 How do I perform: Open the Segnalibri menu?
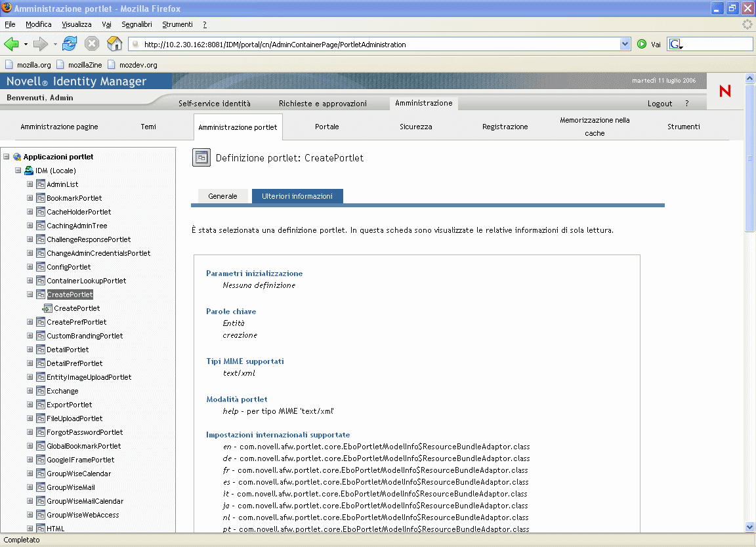(136, 24)
